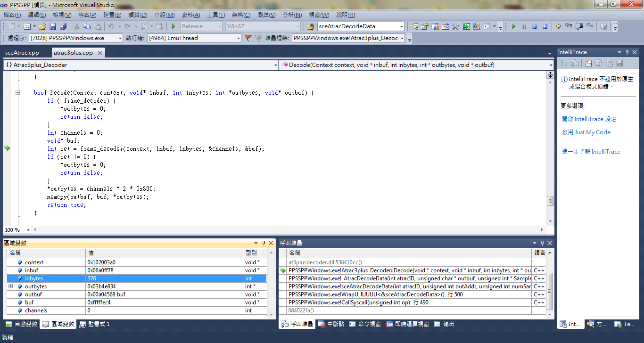Switch to the sceAtrac.cpp editor tab
644x343 pixels.
[x=22, y=53]
